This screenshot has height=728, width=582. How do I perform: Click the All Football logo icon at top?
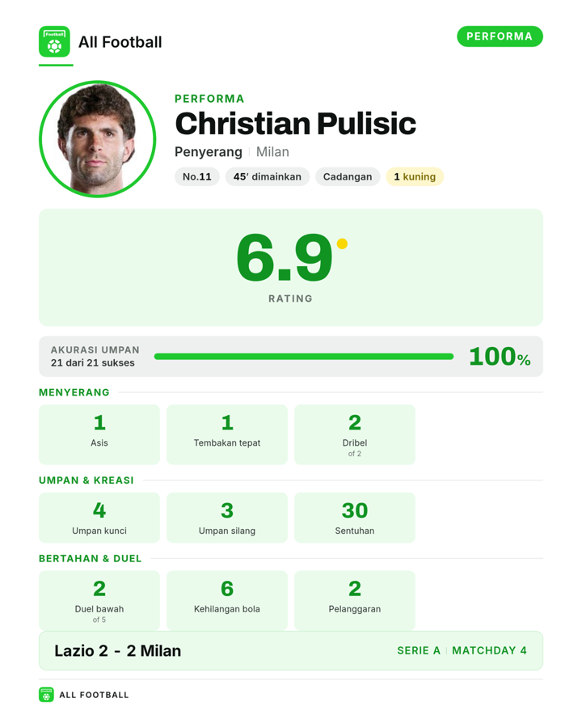tap(54, 41)
